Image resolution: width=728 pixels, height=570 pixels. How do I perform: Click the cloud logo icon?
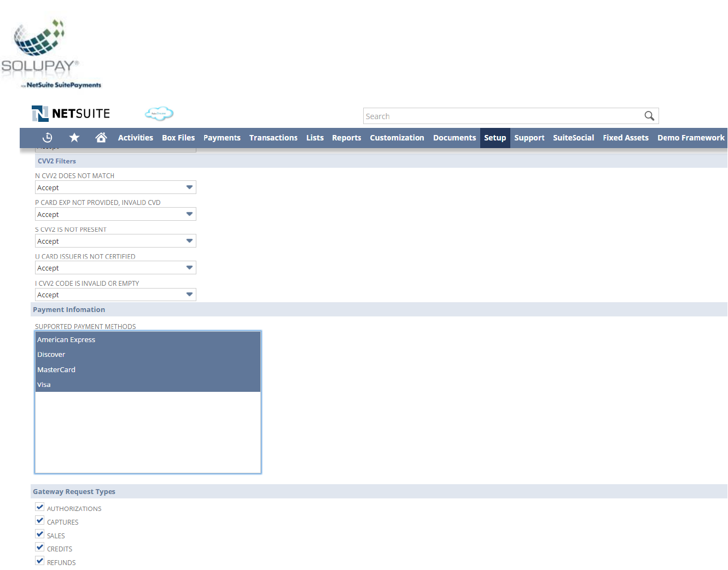point(159,114)
